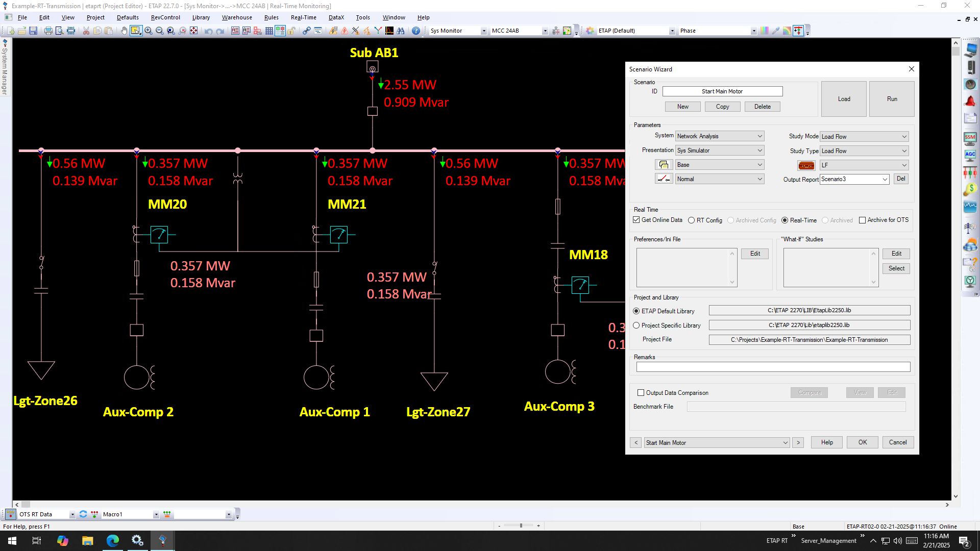
Task: Undo the last action
Action: click(209, 31)
